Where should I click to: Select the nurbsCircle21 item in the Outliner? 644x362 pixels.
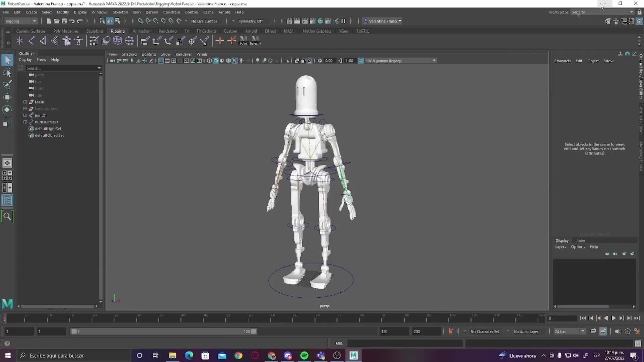point(46,122)
